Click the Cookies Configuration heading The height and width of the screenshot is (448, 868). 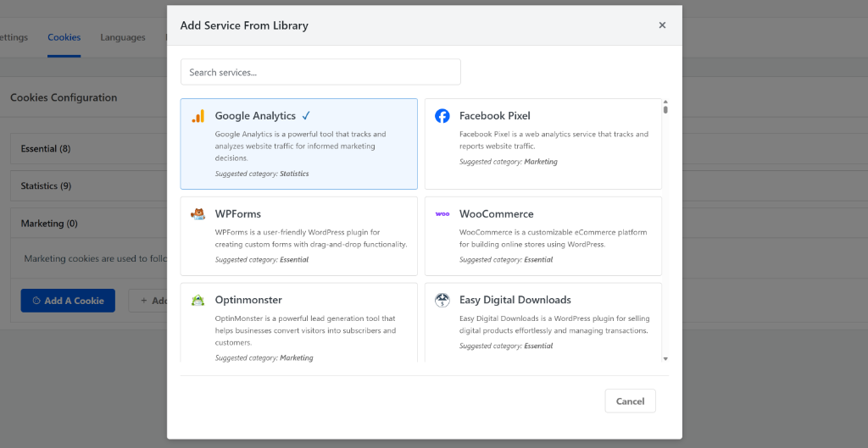coord(64,97)
